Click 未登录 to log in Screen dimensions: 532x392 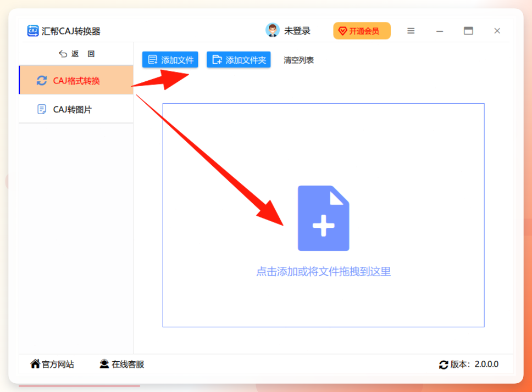(x=297, y=31)
